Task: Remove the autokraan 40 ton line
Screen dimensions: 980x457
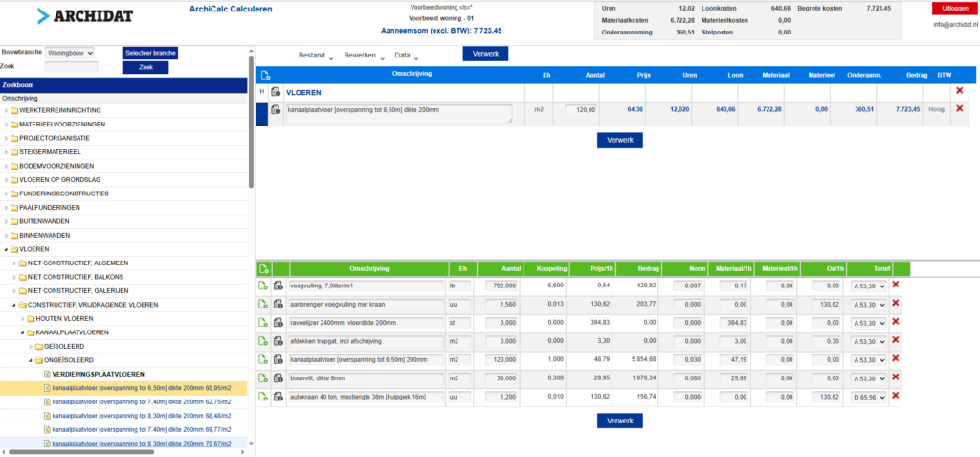Action: click(x=895, y=396)
